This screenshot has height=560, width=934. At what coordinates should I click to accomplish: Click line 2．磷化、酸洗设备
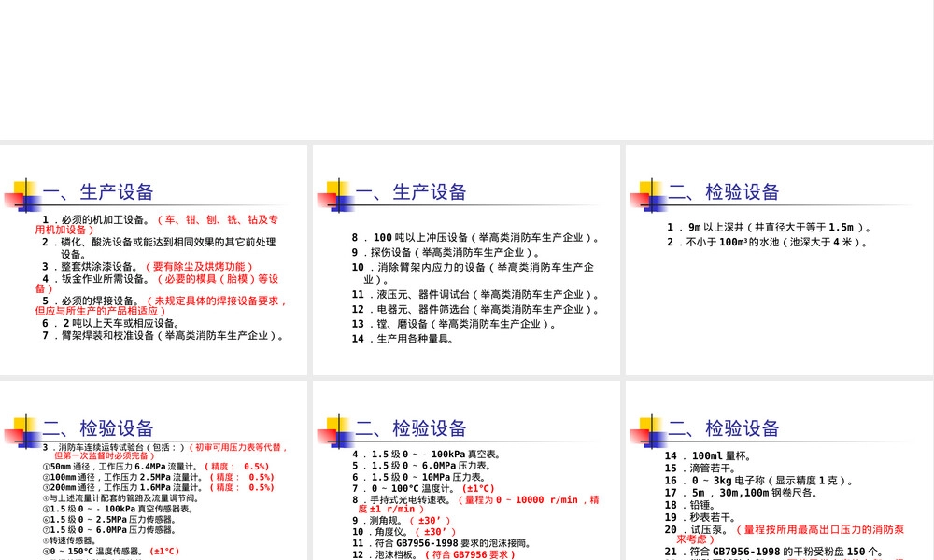[x=159, y=247]
